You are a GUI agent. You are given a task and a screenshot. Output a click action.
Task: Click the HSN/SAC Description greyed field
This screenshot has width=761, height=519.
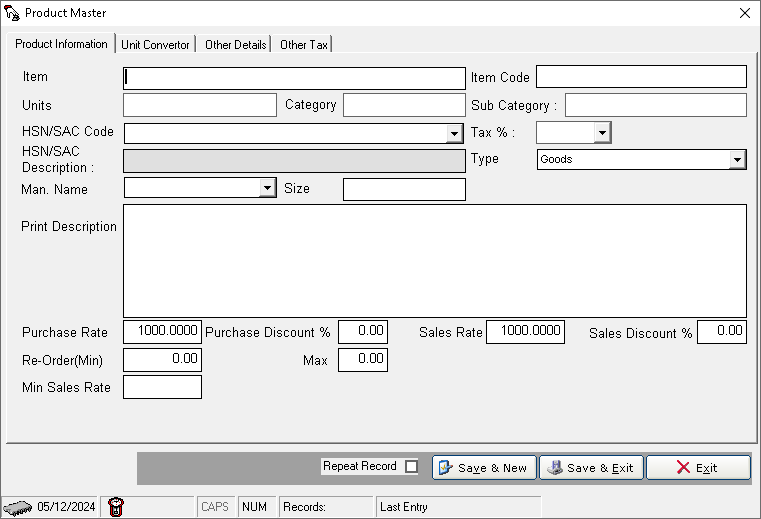[x=294, y=161]
